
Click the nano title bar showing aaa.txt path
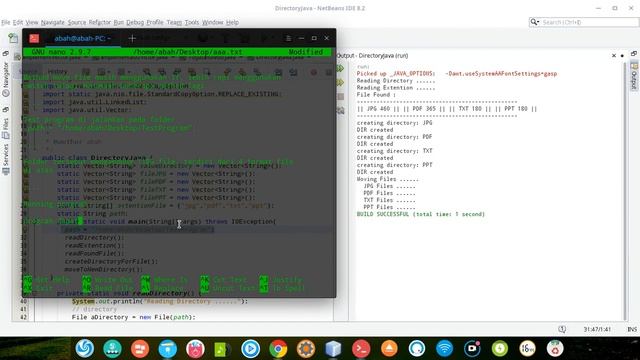coord(176,52)
